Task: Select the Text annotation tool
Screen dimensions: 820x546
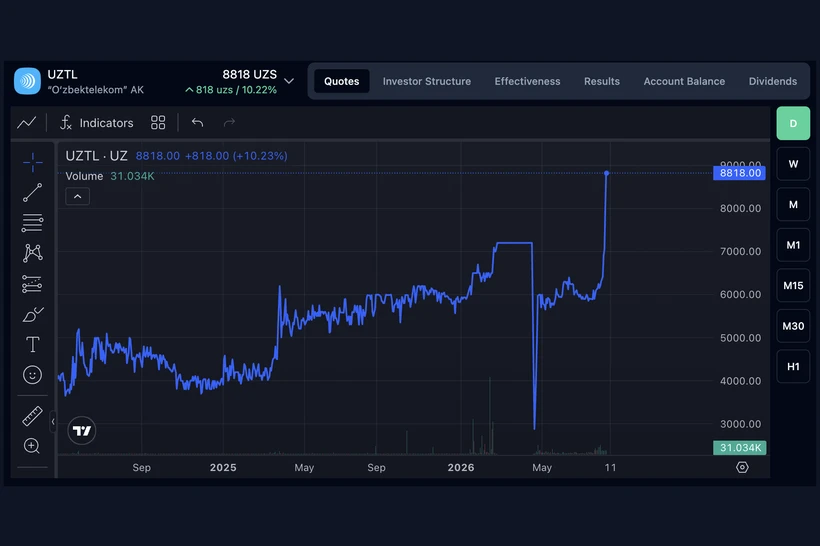Action: click(32, 344)
